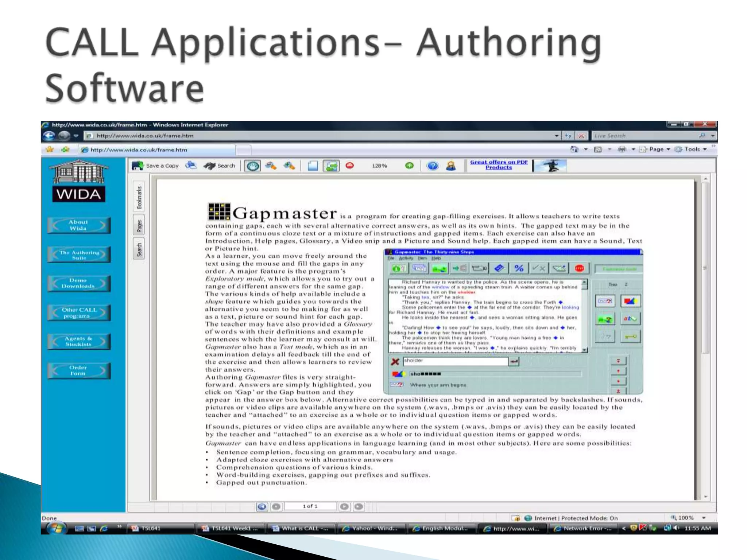Image resolution: width=747 pixels, height=560 pixels.
Task: Click the Favorites star icon
Action: [50, 149]
